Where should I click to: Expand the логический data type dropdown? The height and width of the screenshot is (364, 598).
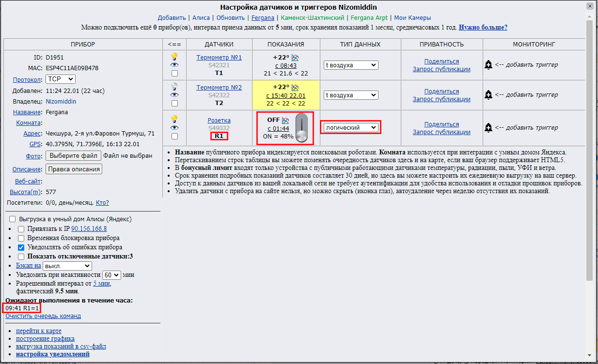click(351, 128)
